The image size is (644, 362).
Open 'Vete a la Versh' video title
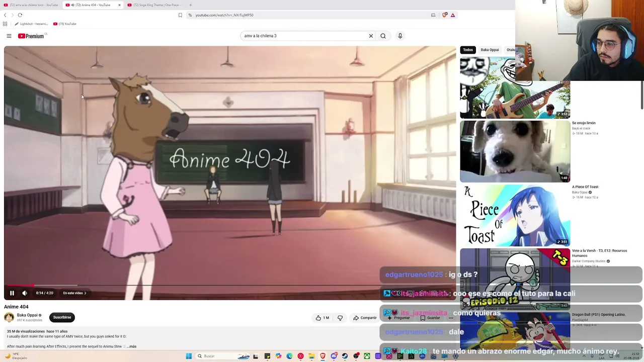(x=599, y=253)
